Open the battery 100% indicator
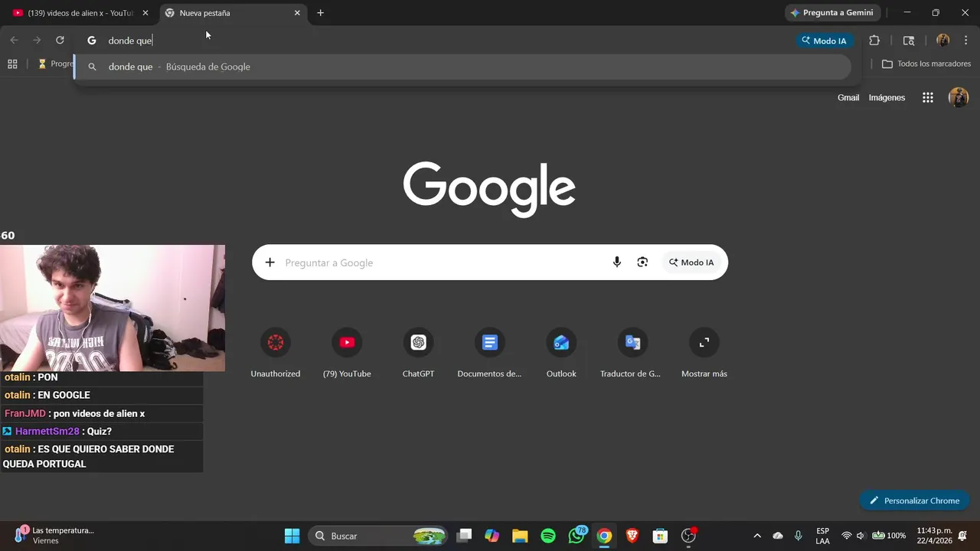The image size is (980, 551). (889, 536)
